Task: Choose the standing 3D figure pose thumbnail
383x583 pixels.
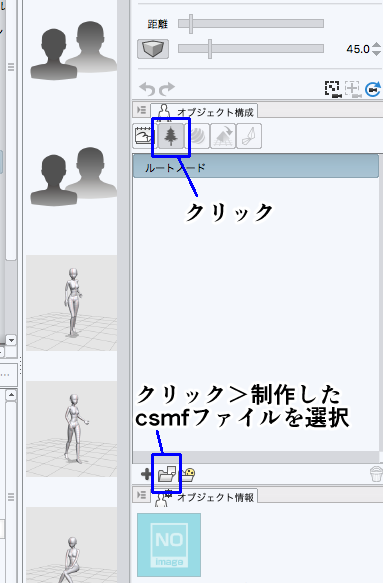Action: click(x=71, y=303)
